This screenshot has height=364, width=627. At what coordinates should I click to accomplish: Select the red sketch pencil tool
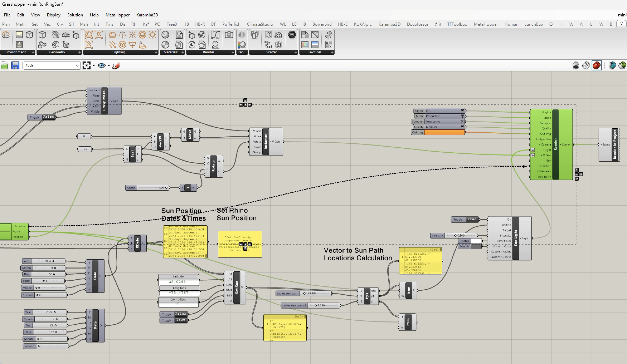(116, 66)
